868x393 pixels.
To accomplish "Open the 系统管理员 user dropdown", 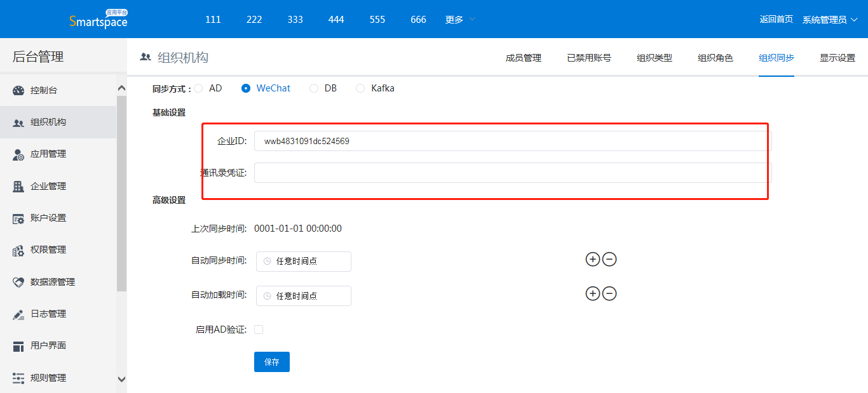I will (830, 20).
